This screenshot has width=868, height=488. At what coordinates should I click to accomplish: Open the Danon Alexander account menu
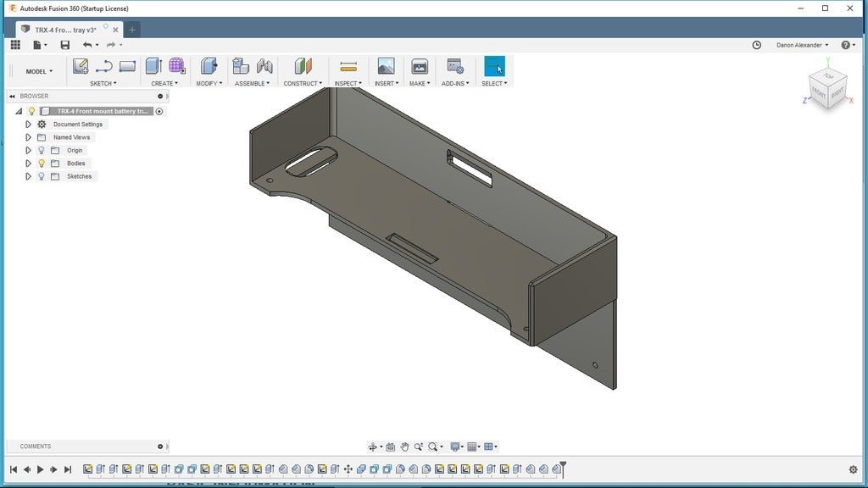pyautogui.click(x=802, y=46)
